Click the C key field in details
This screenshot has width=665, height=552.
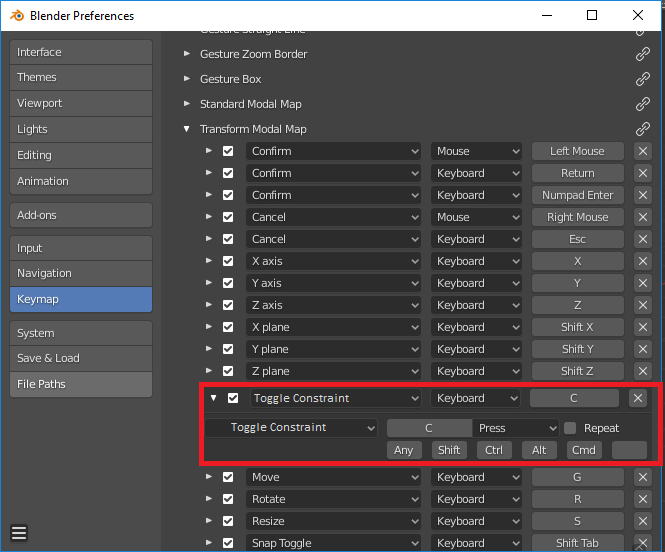coord(429,428)
